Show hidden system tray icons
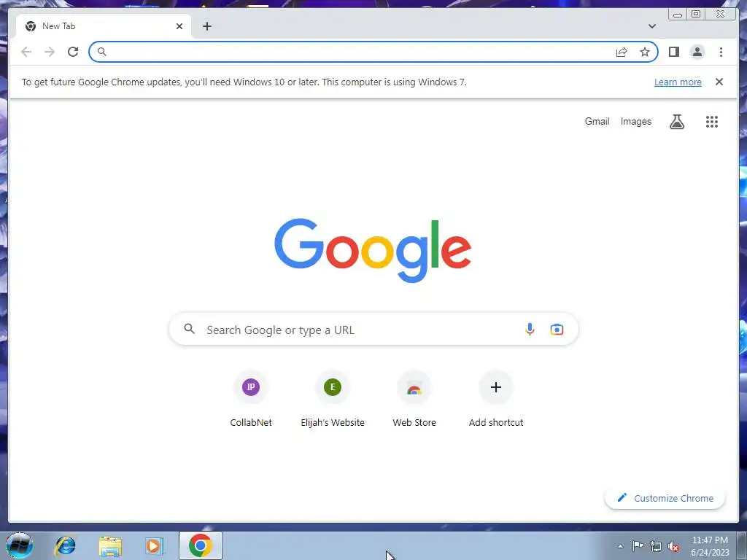The width and height of the screenshot is (747, 560). point(620,546)
